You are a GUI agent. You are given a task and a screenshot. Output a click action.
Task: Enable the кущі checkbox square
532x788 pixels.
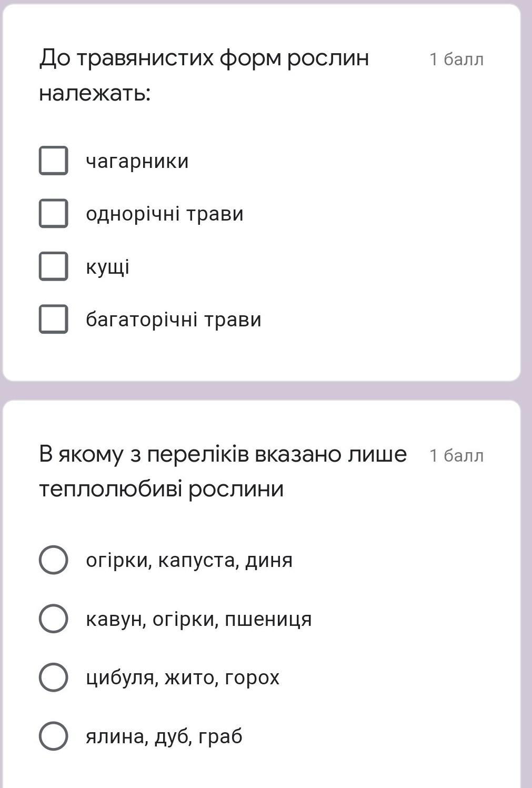coord(53,266)
